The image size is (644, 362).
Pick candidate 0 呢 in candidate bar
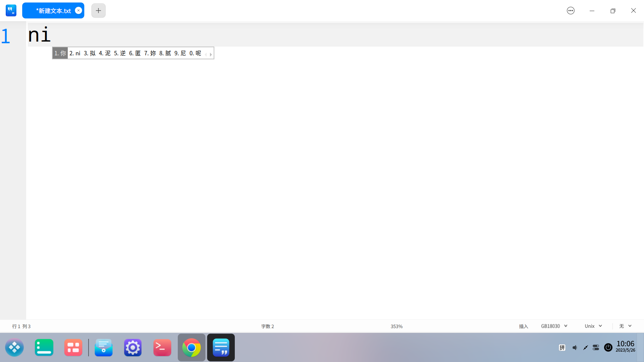coord(195,53)
